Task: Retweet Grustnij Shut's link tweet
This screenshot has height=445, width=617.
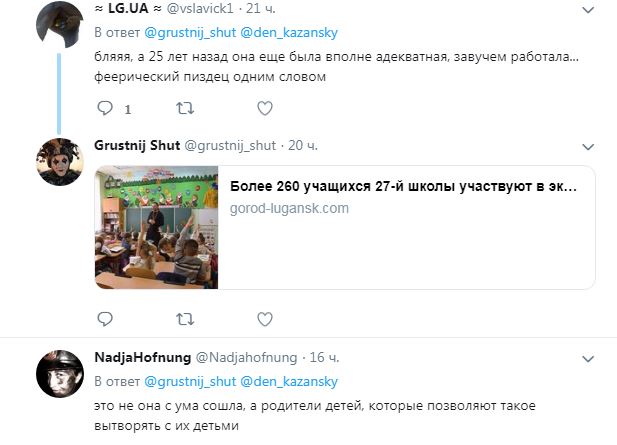Action: click(185, 319)
